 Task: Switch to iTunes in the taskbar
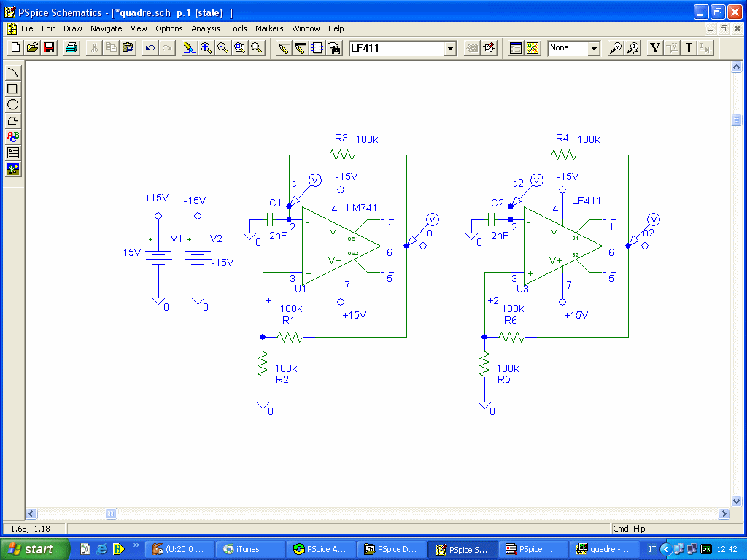(x=250, y=549)
